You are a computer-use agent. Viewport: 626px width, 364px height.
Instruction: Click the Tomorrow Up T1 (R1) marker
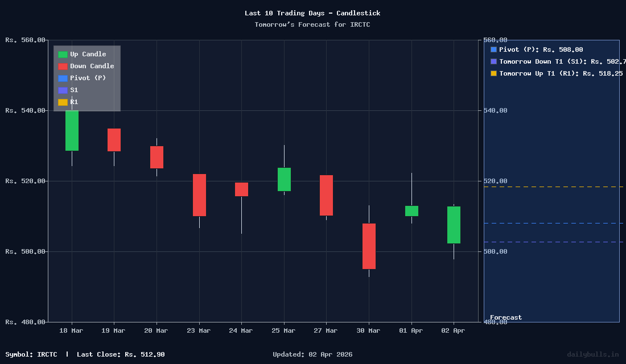tap(493, 73)
